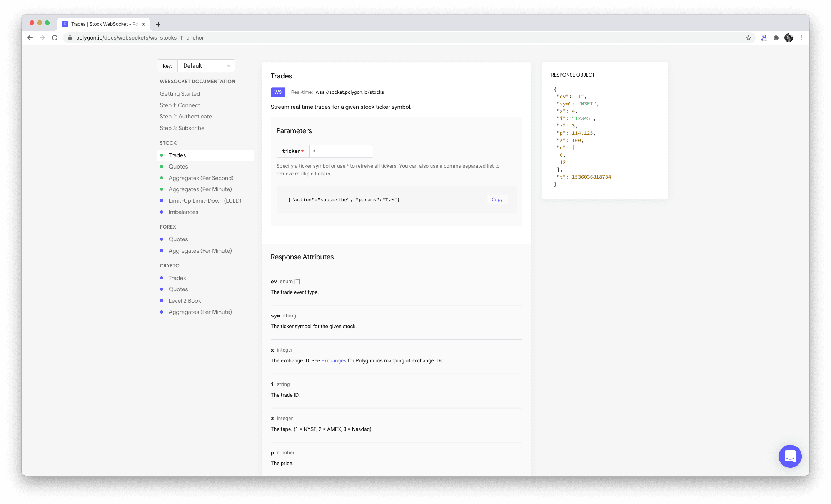This screenshot has width=831, height=504.
Task: Expand the Key Default dropdown
Action: click(x=206, y=66)
